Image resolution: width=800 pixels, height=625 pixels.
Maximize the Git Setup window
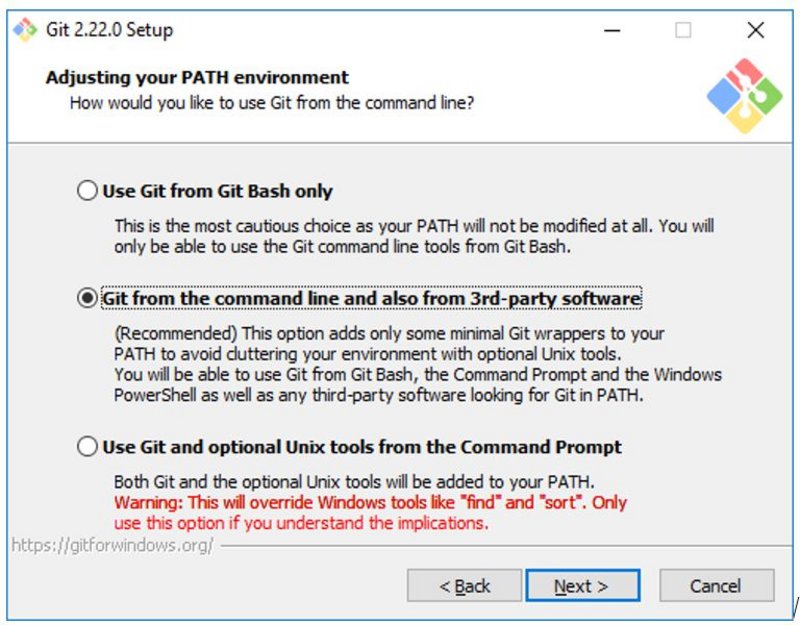point(682,31)
